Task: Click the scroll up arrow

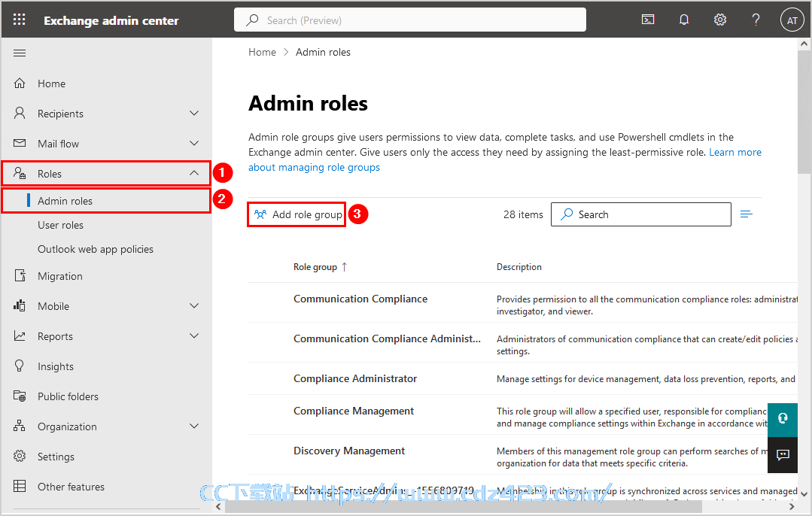Action: point(804,44)
